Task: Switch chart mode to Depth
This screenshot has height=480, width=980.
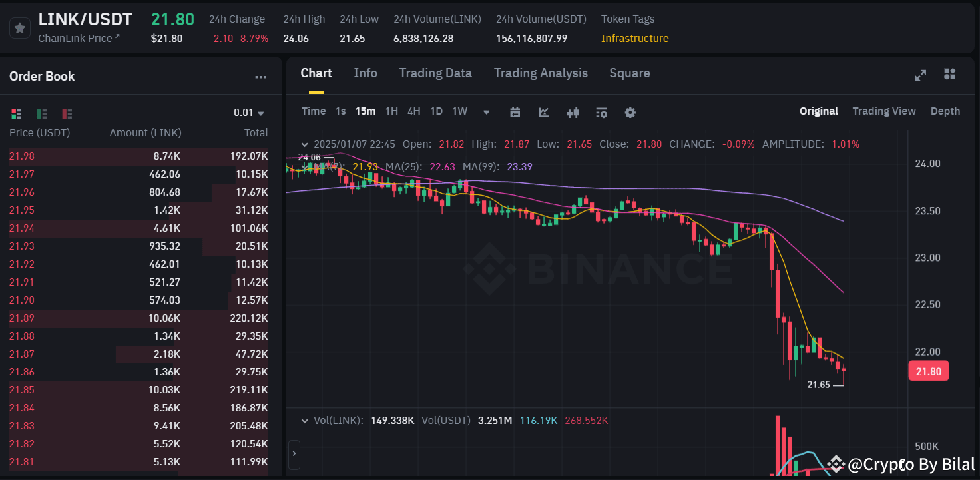Action: (x=945, y=111)
